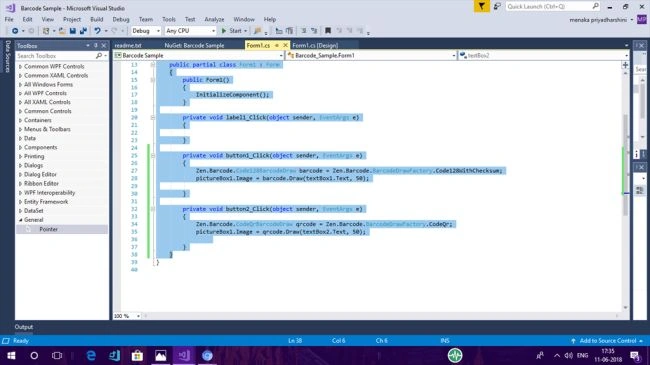Image resolution: width=650 pixels, height=365 pixels.
Task: Expand All Windows Forms toolbox group
Action: pyautogui.click(x=20, y=84)
